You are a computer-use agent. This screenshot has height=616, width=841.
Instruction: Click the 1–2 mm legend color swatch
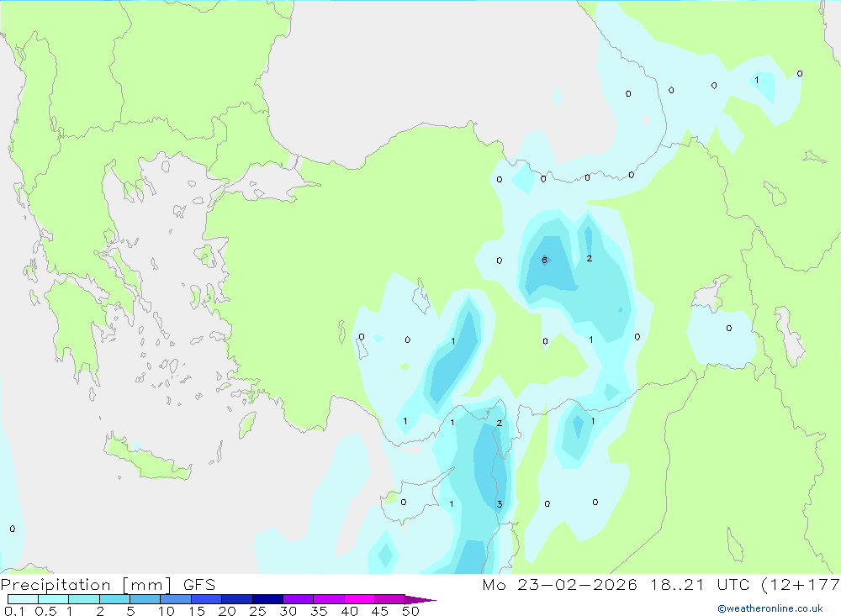pyautogui.click(x=83, y=599)
